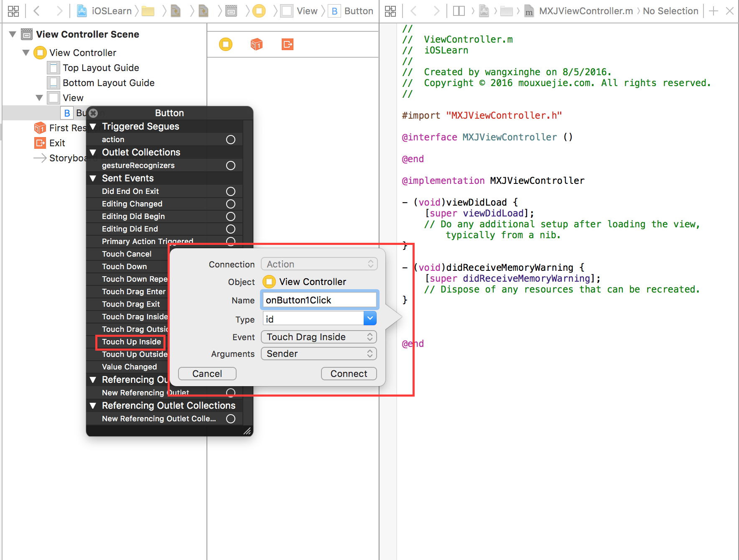This screenshot has height=560, width=739.
Task: Select the Button 'B' icon in jump bar
Action: (x=334, y=11)
